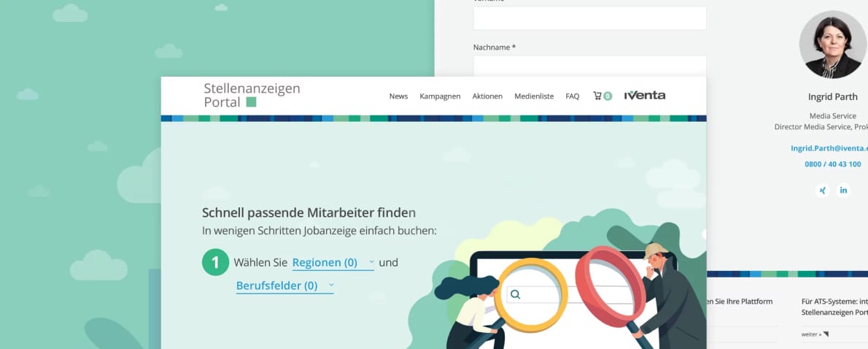Open the FAQ menu item
The width and height of the screenshot is (868, 349).
573,96
